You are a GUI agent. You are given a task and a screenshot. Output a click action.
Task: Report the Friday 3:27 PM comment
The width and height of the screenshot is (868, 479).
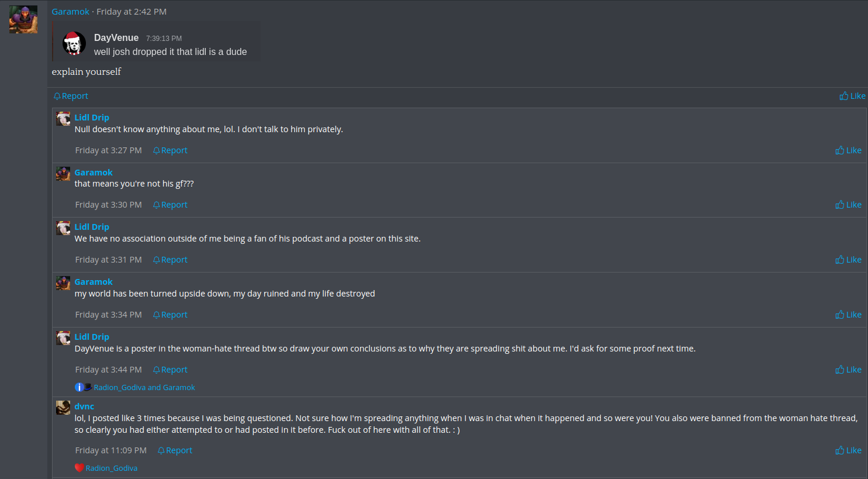click(170, 150)
